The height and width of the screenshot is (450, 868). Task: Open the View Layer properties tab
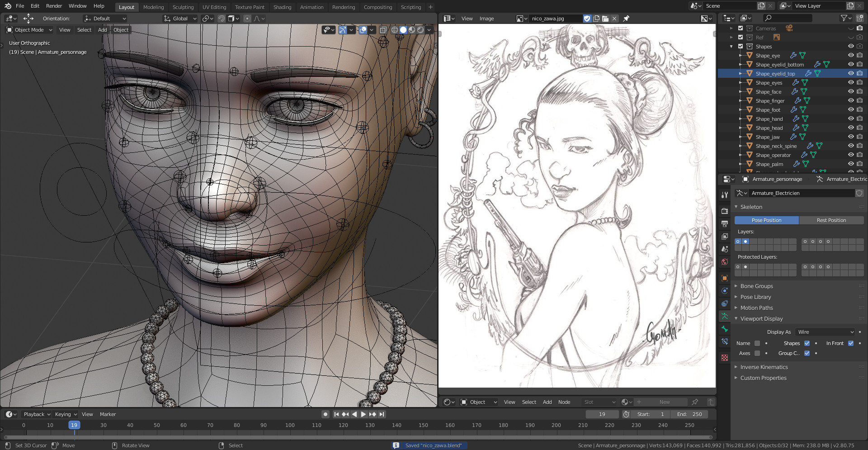[x=725, y=236]
